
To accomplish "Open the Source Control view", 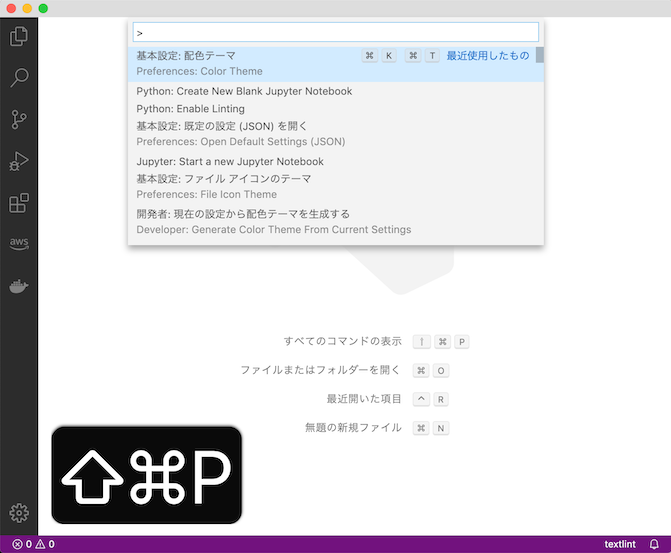I will point(19,119).
